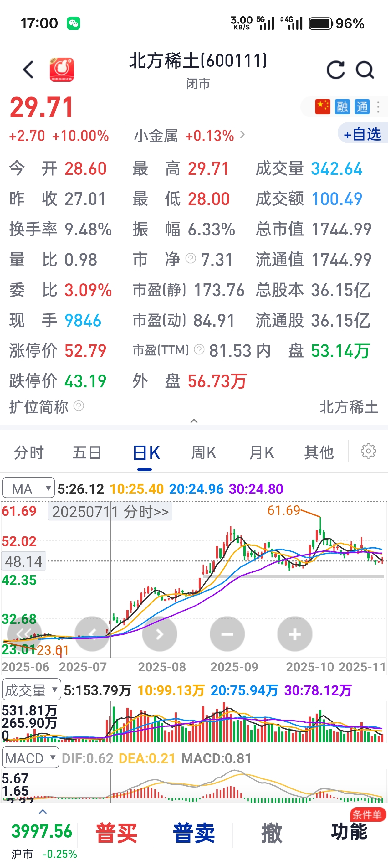The height and width of the screenshot is (868, 388).
Task: Jump chart far left with double arrow
Action: [x=24, y=634]
